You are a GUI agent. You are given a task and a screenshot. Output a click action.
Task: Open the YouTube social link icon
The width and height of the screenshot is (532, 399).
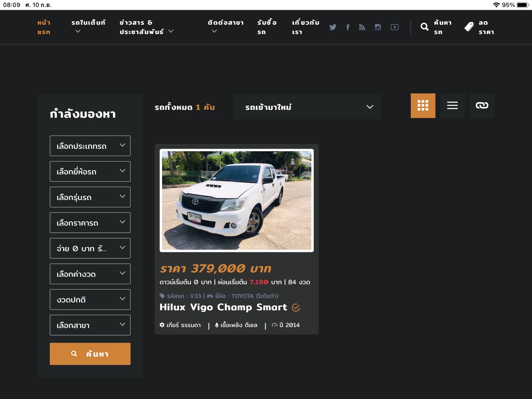395,27
